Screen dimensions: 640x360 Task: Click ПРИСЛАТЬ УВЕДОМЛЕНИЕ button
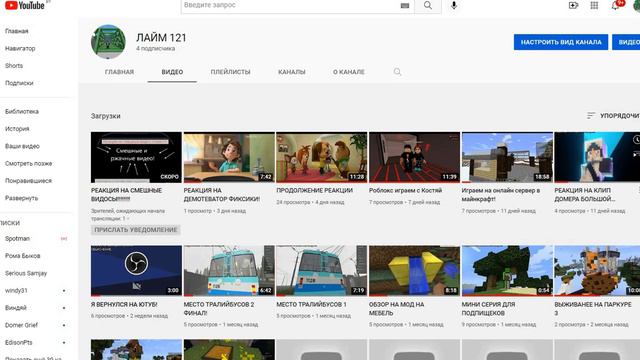(x=136, y=230)
